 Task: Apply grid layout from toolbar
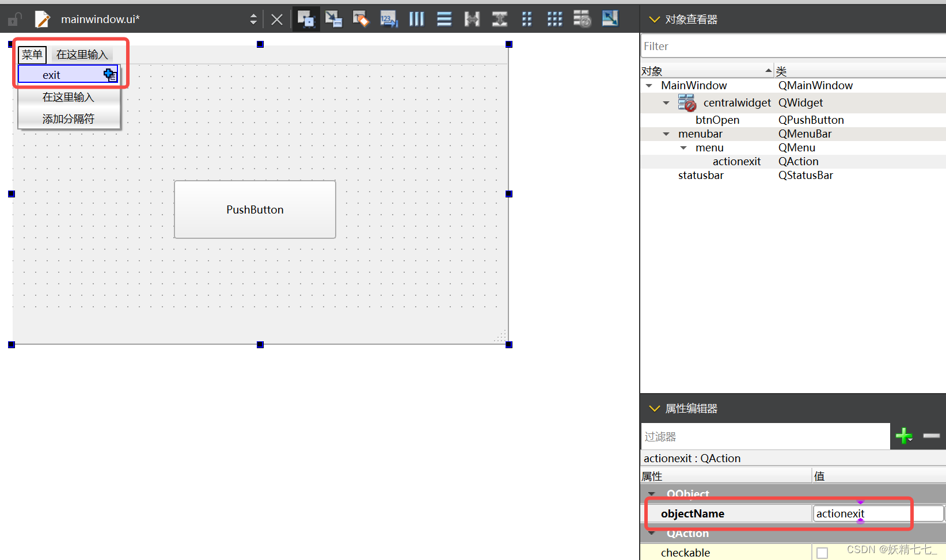pyautogui.click(x=554, y=19)
